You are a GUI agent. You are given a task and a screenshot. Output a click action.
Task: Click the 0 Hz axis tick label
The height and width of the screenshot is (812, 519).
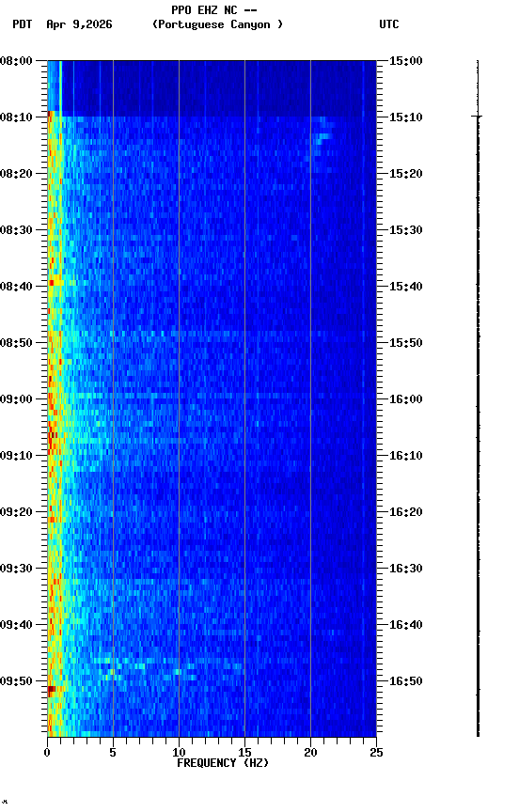pyautogui.click(x=47, y=753)
